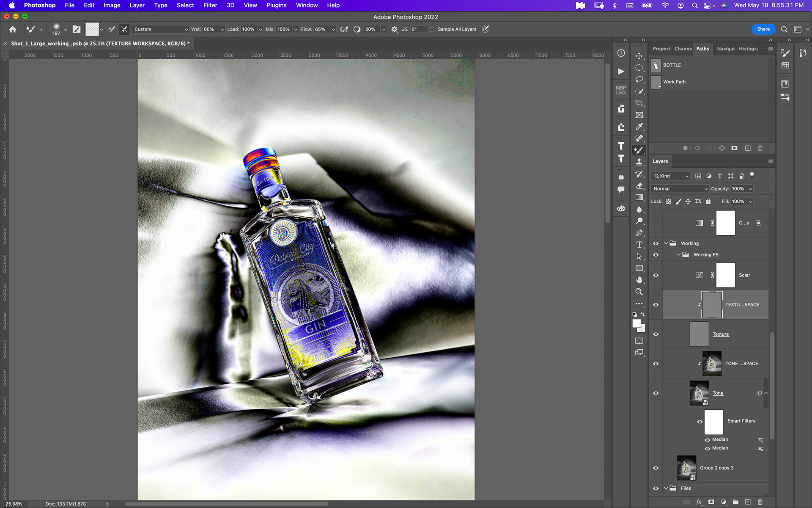Screen dimensions: 812x508
Task: Delete layer with Layers trash icon
Action: tap(760, 502)
